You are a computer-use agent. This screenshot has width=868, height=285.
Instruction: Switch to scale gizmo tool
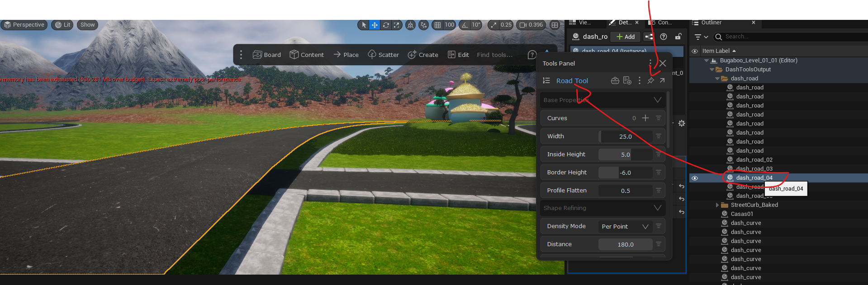[396, 25]
